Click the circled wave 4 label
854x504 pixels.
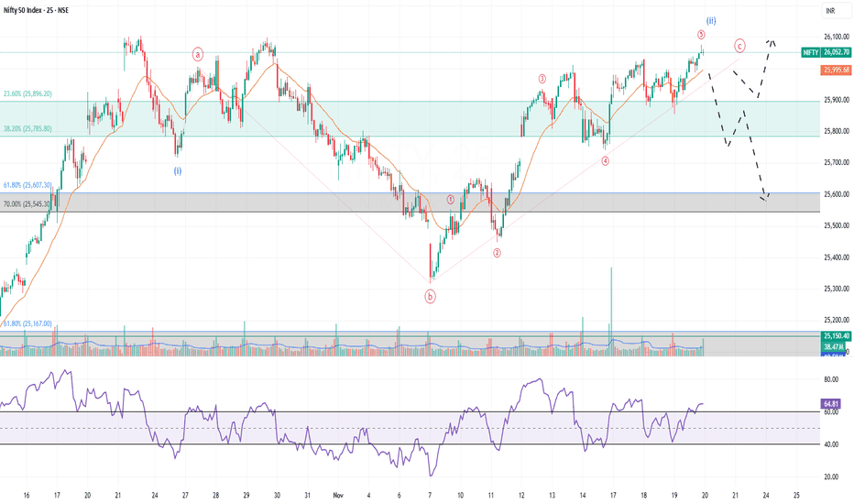tap(605, 160)
